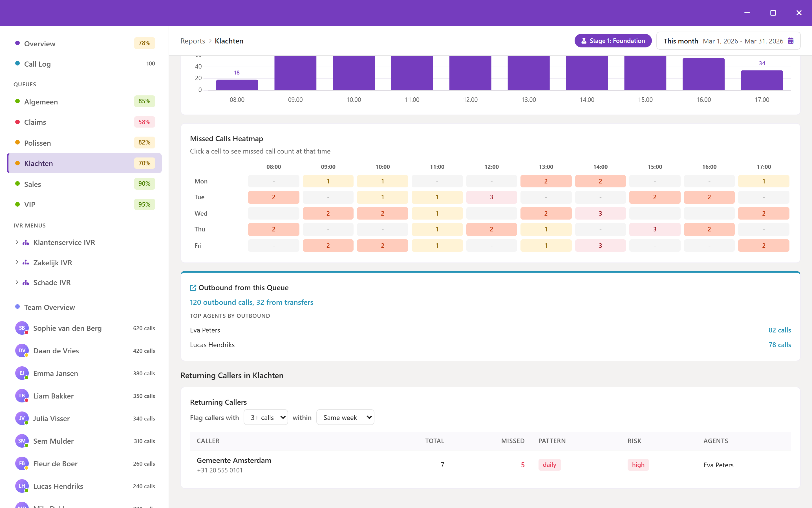Click the Stage 1: Foundation button
Image resolution: width=812 pixels, height=508 pixels.
coord(613,41)
